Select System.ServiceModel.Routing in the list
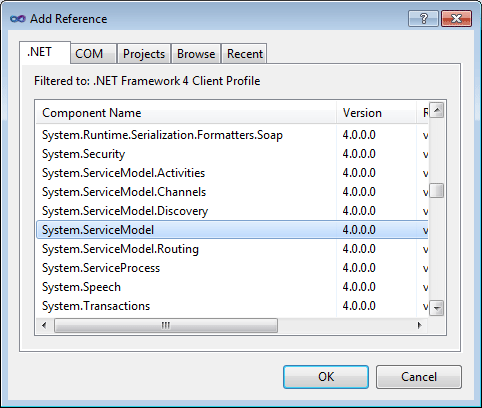482x408 pixels. [x=232, y=249]
